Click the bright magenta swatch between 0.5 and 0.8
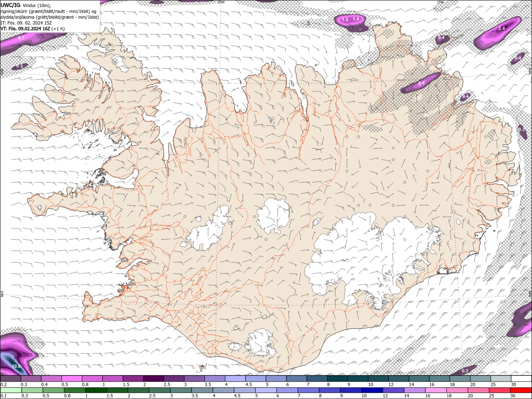 [71, 379]
